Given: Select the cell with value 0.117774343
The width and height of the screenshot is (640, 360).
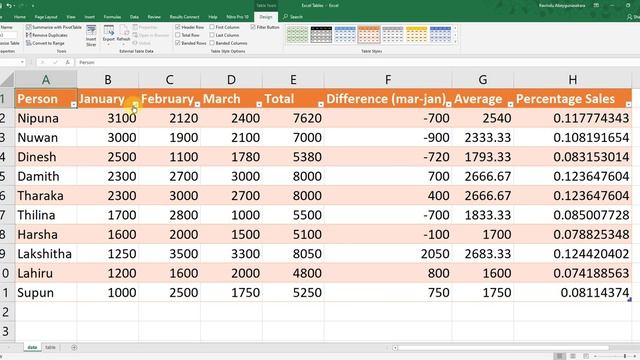Looking at the screenshot, I should (x=573, y=118).
